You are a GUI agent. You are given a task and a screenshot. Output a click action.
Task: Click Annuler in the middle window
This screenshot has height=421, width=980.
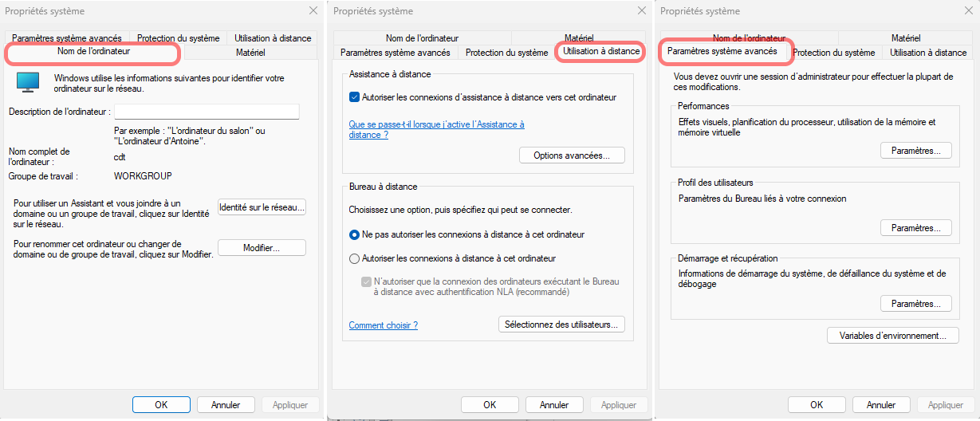coord(554,405)
